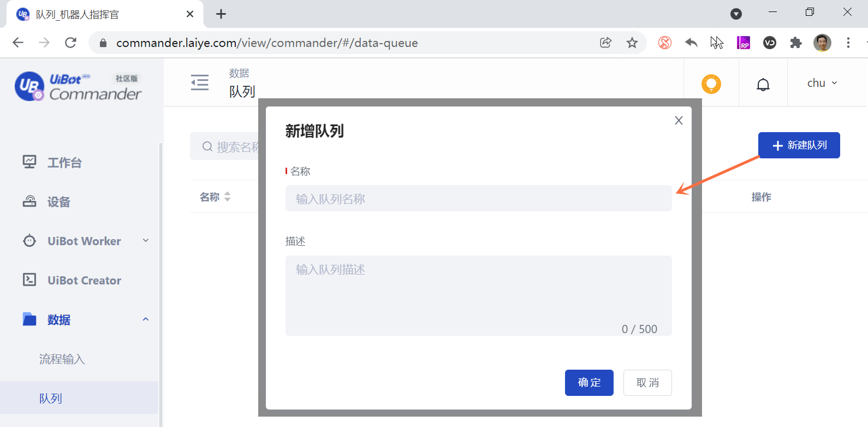Click the 数据 breadcrumb text
Image resolution: width=868 pixels, height=427 pixels.
pos(239,73)
